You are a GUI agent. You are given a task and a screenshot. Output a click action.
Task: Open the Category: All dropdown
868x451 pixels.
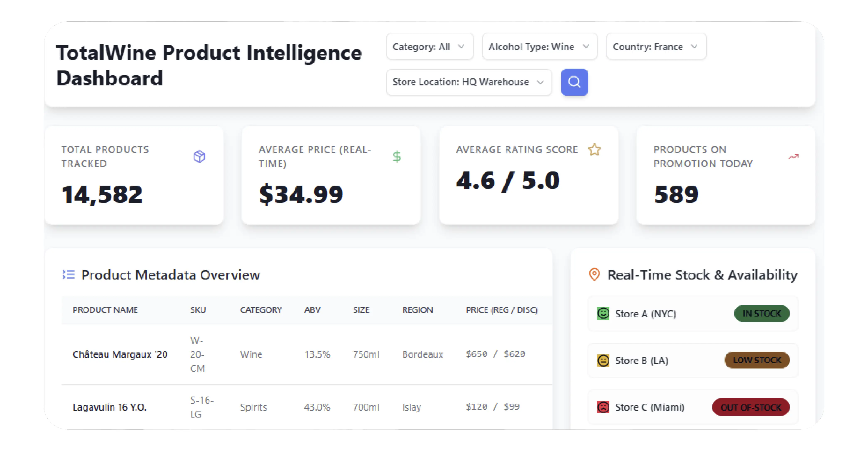429,47
